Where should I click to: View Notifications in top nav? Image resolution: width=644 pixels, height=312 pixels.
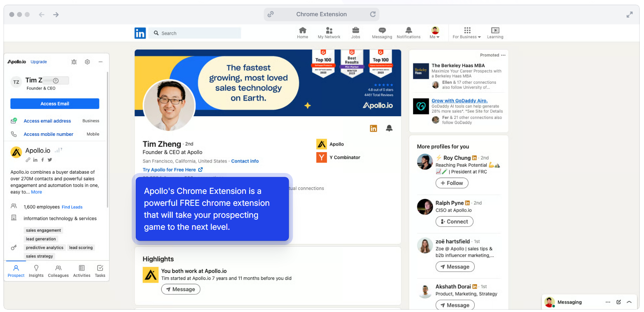[x=408, y=33]
